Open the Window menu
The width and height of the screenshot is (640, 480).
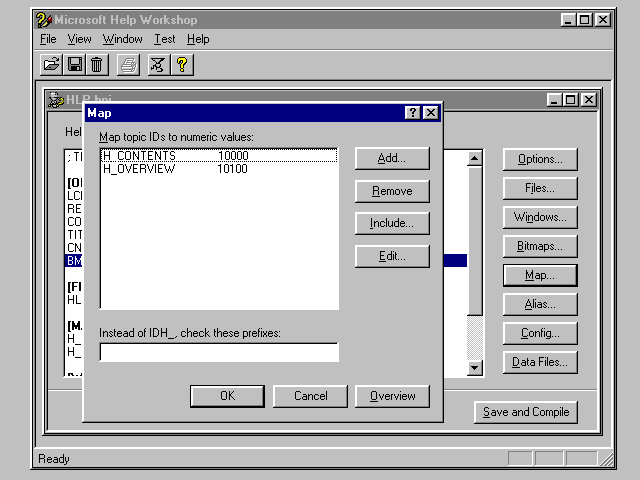[122, 39]
